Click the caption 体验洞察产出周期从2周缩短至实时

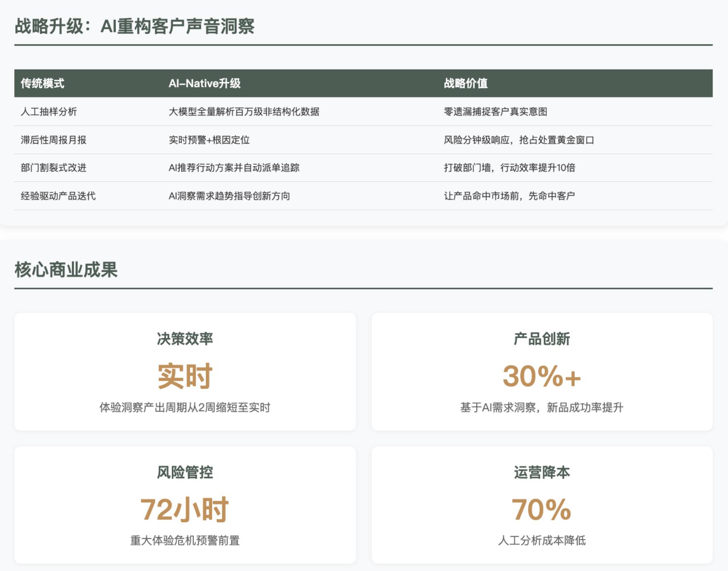click(x=185, y=407)
